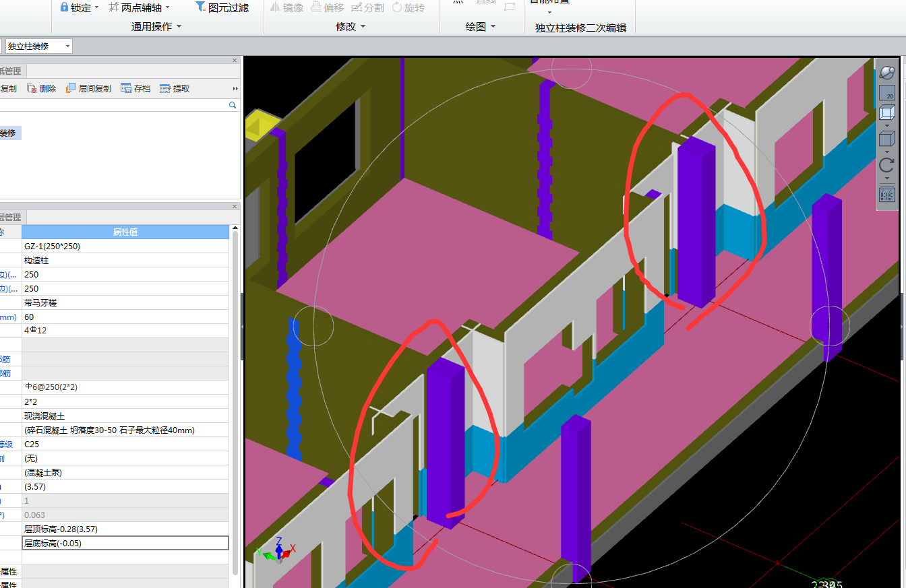
Task: Select the 带马牙槎 value cell
Action: pyautogui.click(x=125, y=302)
